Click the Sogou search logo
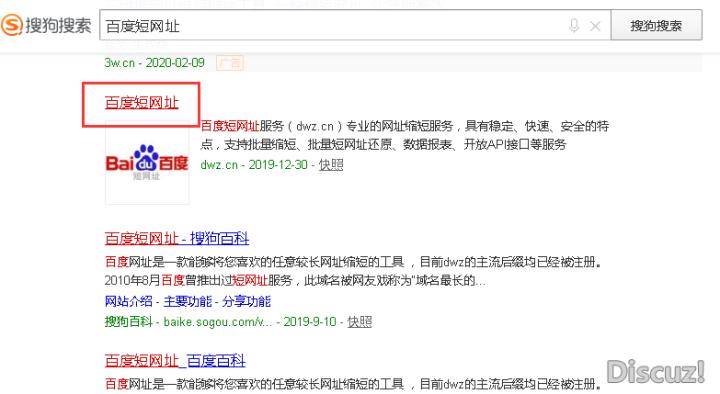 point(46,25)
